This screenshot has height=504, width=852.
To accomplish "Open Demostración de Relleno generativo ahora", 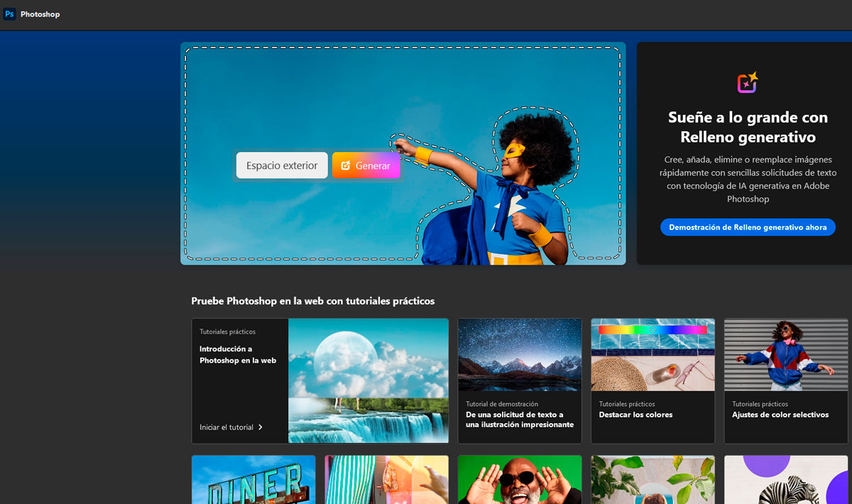I will click(748, 227).
